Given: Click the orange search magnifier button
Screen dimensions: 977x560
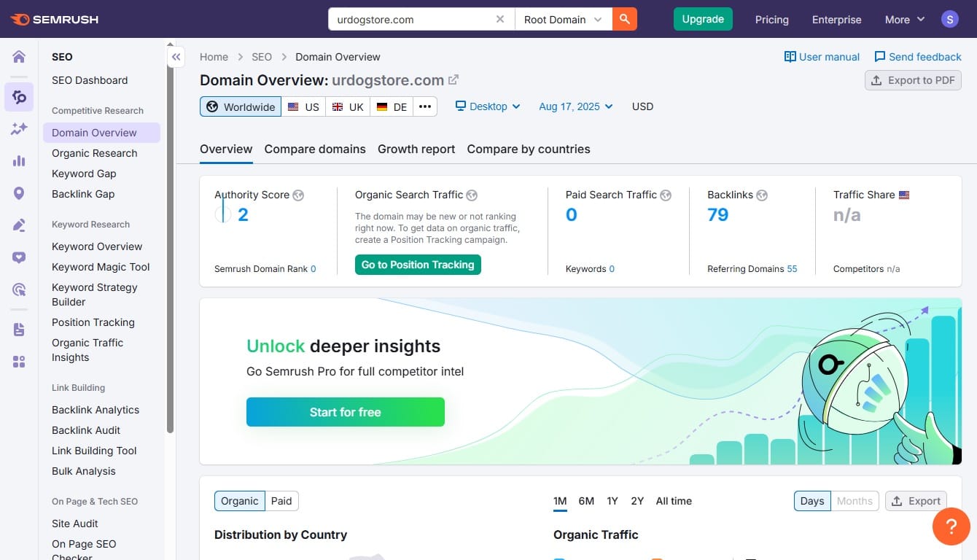Looking at the screenshot, I should 624,20.
